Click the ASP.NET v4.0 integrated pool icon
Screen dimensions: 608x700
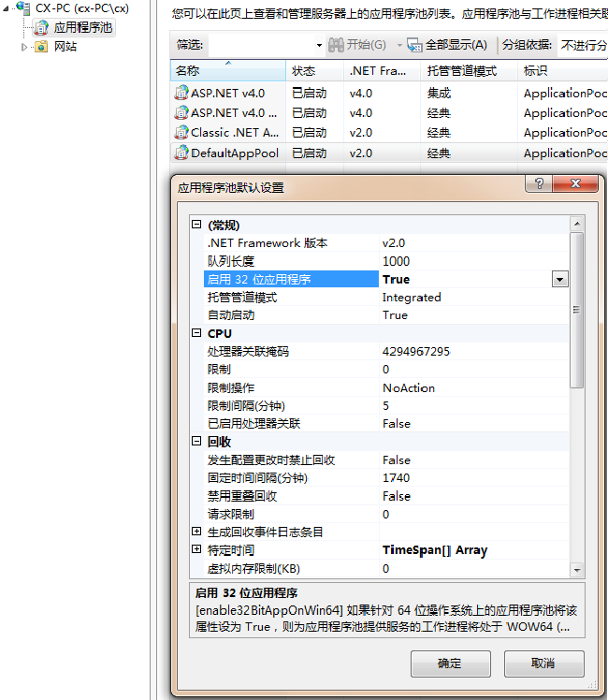point(181,93)
